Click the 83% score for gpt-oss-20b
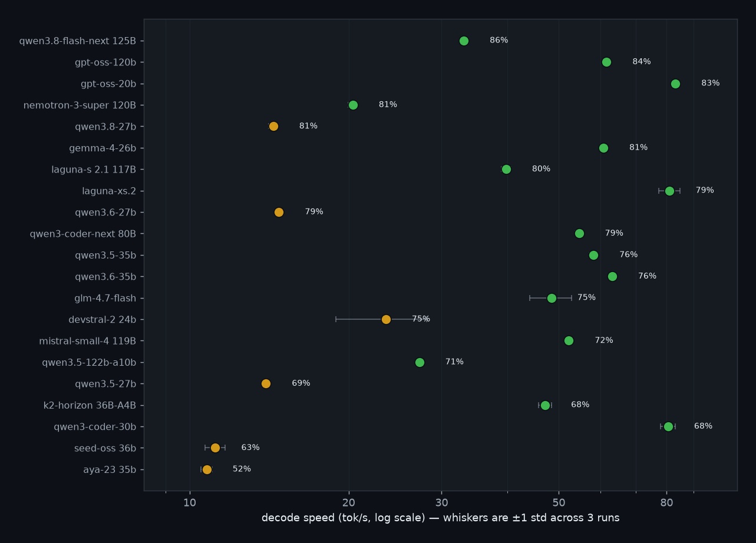This screenshot has height=543, width=756. point(711,83)
